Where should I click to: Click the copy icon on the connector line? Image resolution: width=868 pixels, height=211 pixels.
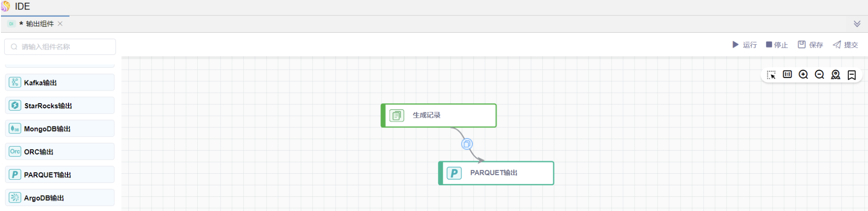pos(467,144)
